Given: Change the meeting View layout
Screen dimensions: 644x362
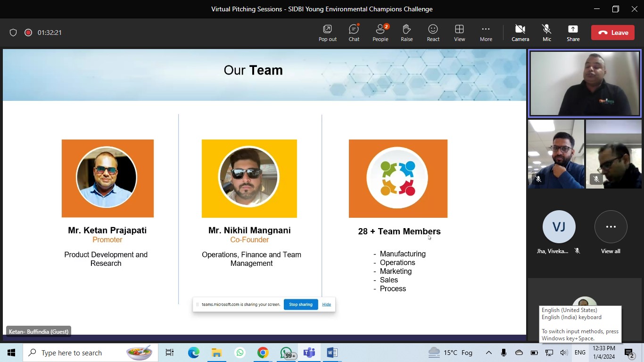Looking at the screenshot, I should tap(459, 33).
